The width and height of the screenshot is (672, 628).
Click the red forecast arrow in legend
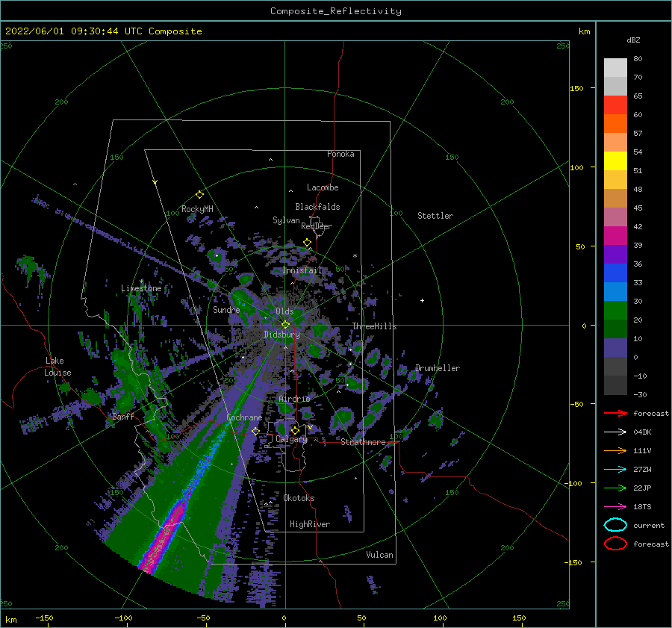pyautogui.click(x=615, y=413)
